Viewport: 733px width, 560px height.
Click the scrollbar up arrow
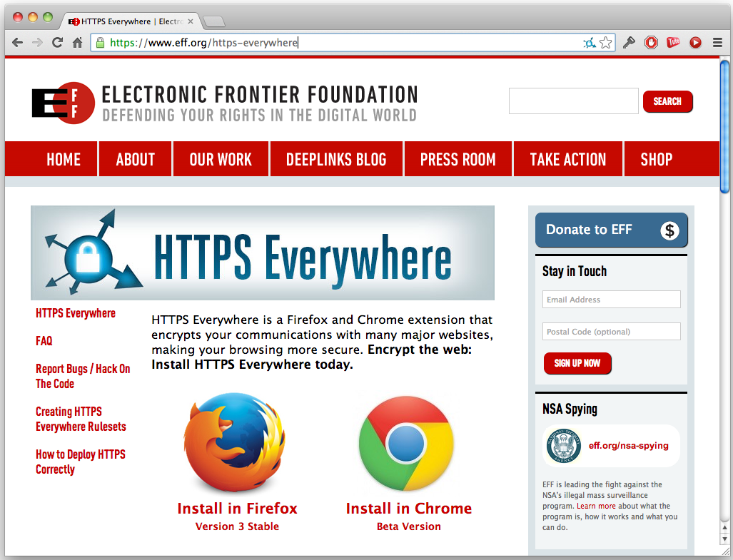[x=724, y=527]
